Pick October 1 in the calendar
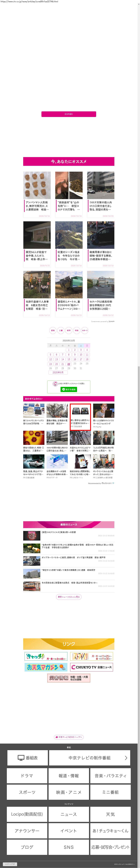The width and height of the screenshot is (140, 868). 69,350
